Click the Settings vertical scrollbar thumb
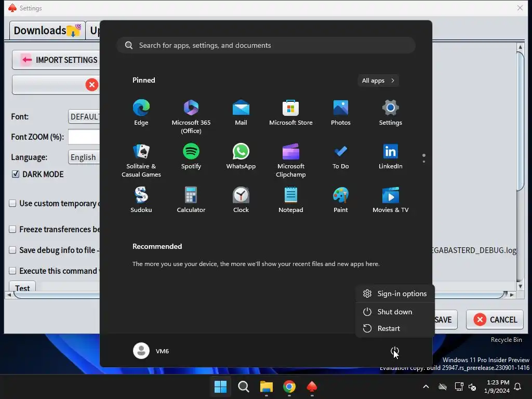 [520, 122]
